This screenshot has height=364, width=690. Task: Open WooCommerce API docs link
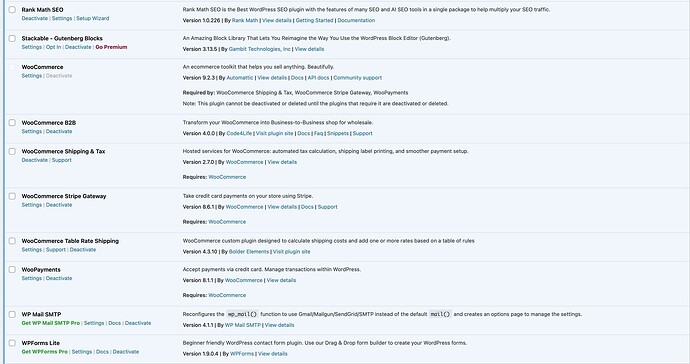[318, 78]
